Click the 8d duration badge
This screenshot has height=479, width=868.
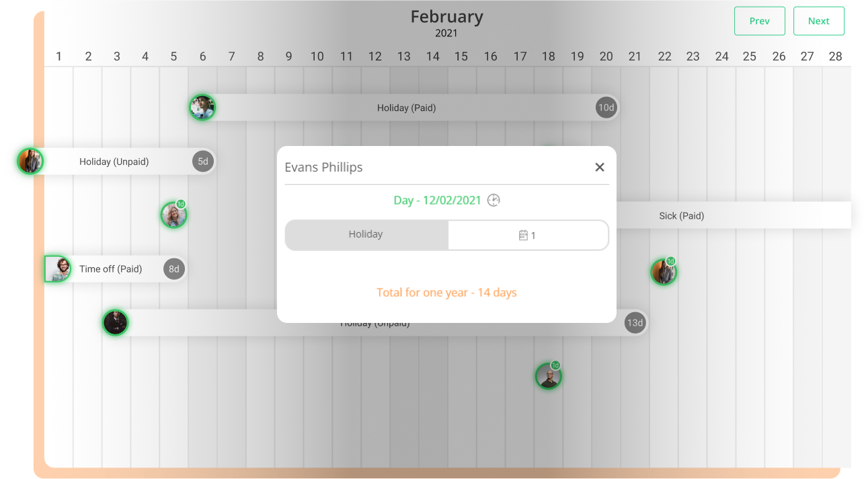[x=173, y=269]
